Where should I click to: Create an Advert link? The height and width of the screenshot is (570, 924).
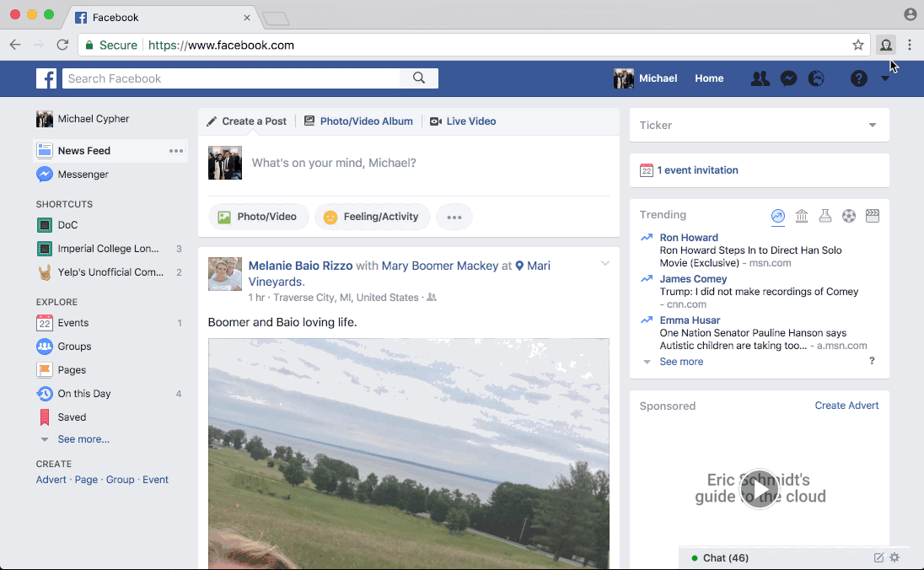point(51,479)
